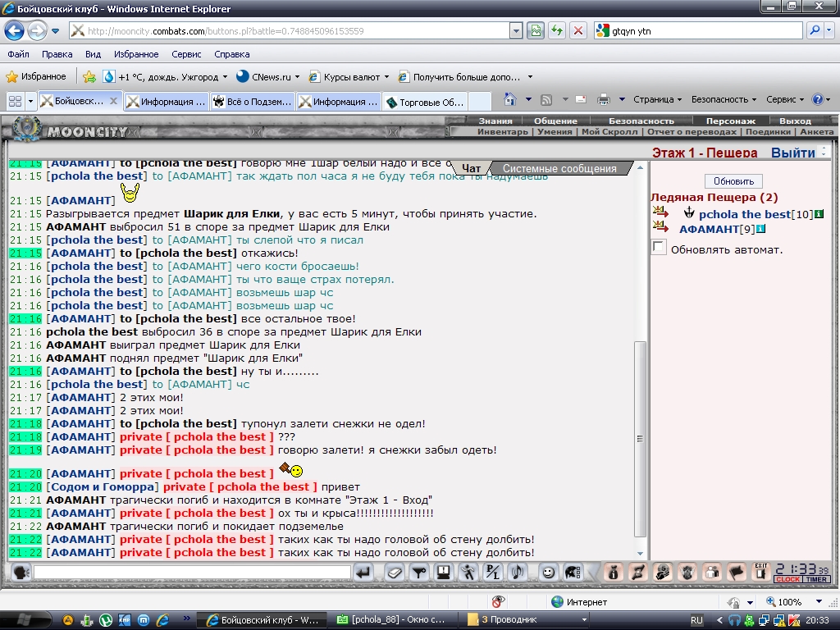Expand the CNews.ru favorites dropdown
840x630 pixels.
[297, 77]
